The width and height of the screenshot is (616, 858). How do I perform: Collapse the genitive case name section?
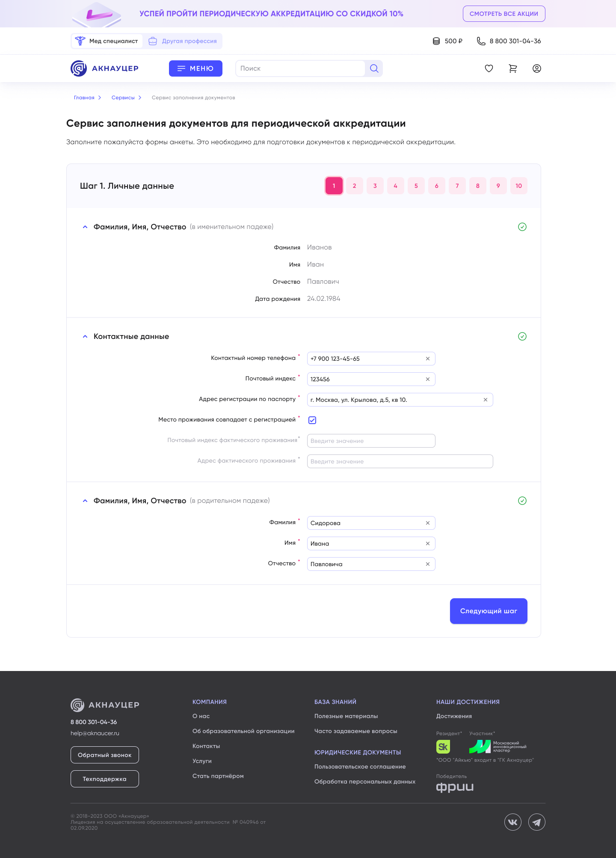coord(85,501)
